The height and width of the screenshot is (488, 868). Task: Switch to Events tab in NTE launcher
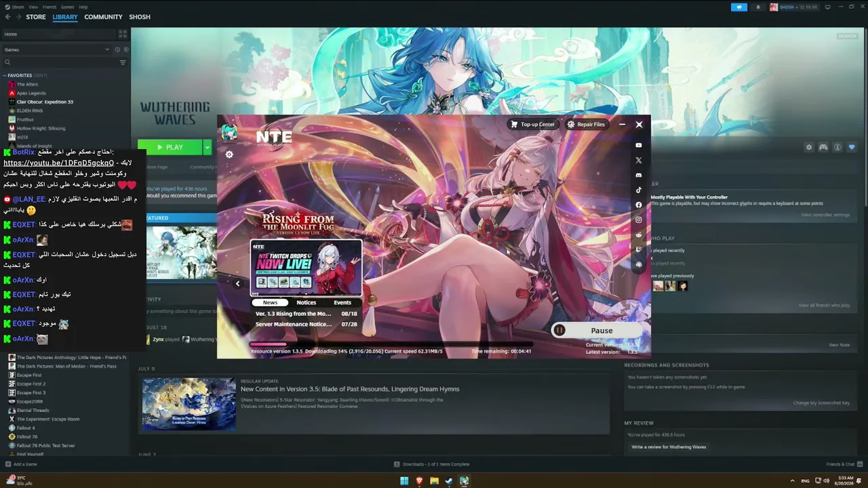[342, 302]
